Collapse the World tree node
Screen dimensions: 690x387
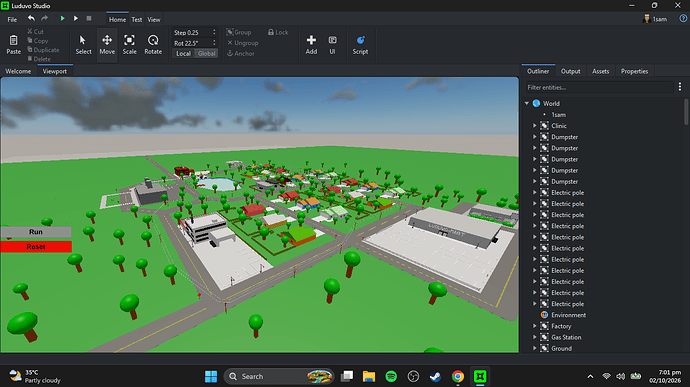(x=527, y=103)
